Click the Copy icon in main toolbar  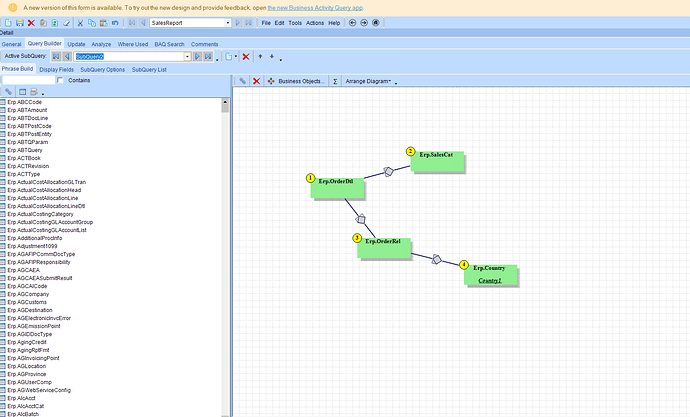pos(92,23)
